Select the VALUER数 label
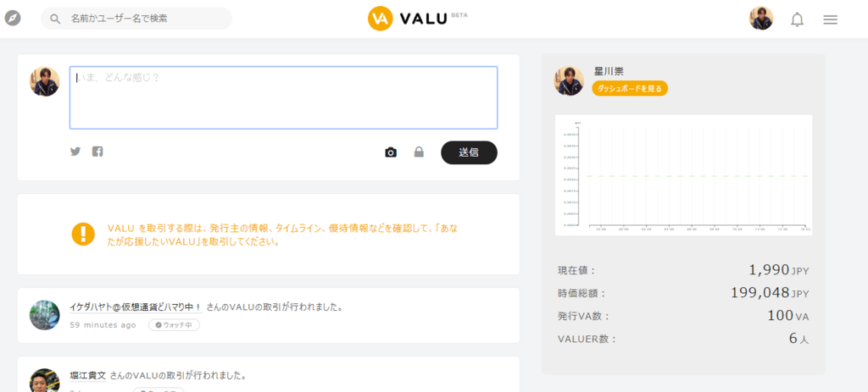 click(587, 339)
